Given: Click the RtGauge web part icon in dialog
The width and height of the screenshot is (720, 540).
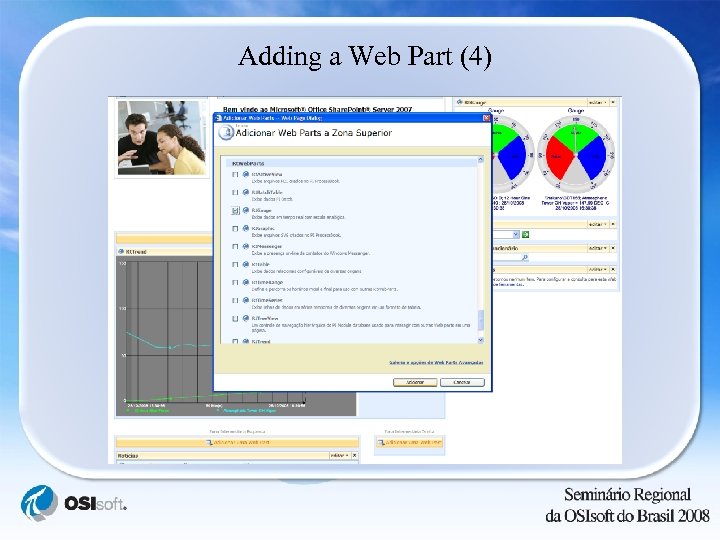Looking at the screenshot, I should tap(246, 210).
